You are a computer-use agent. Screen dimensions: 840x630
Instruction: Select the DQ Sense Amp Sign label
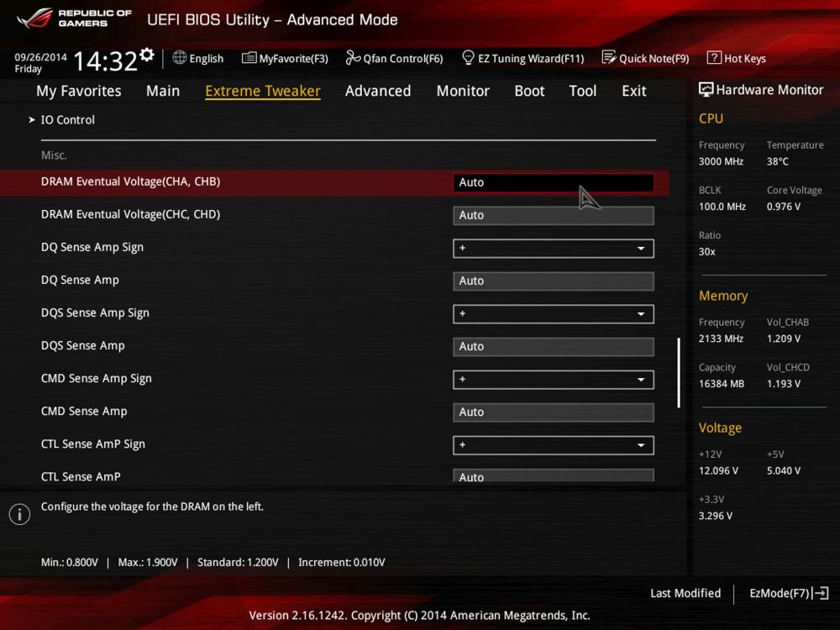[92, 248]
